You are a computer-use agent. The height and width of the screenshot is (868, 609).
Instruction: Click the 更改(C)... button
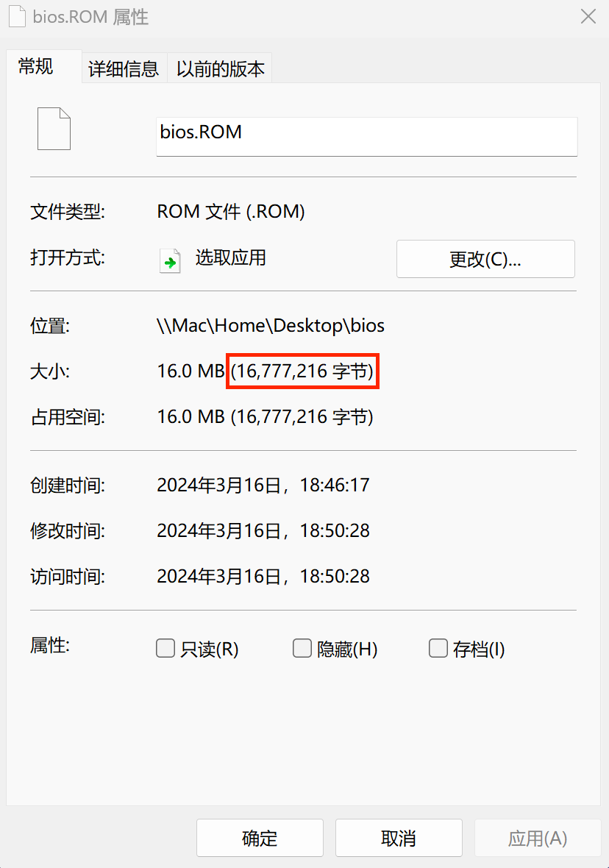point(485,259)
